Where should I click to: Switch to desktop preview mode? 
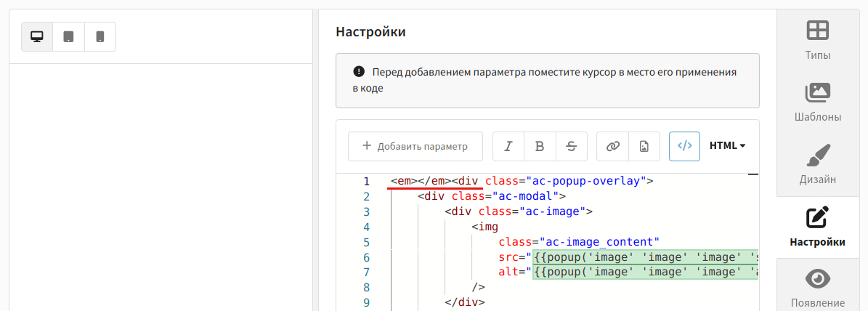(x=37, y=37)
